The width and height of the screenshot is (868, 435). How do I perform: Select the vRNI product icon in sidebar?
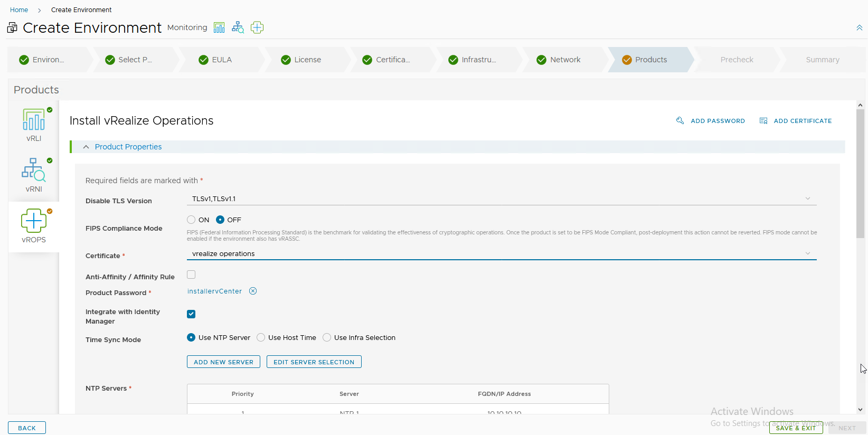point(34,171)
